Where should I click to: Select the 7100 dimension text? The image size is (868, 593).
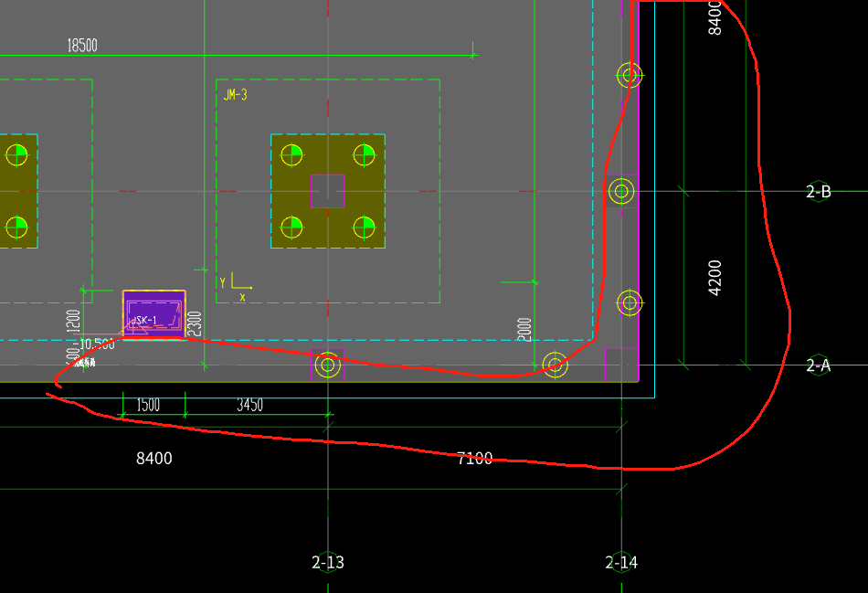(x=474, y=458)
